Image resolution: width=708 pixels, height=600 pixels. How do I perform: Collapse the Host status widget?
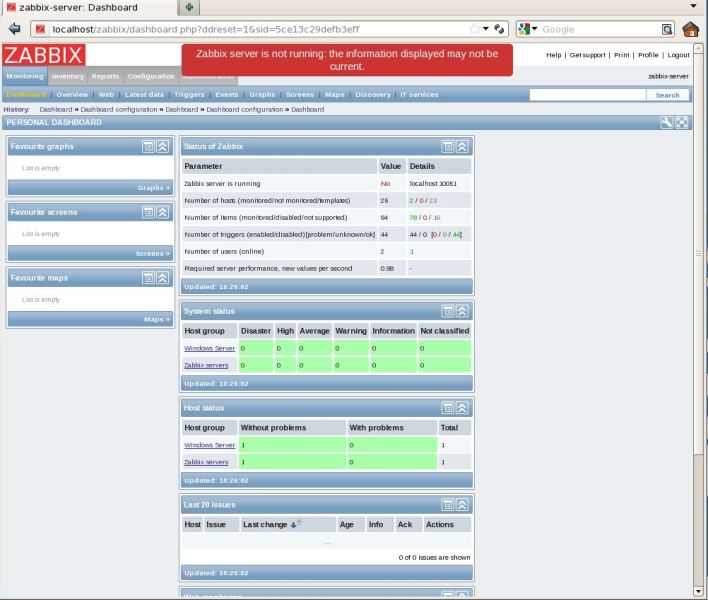462,408
